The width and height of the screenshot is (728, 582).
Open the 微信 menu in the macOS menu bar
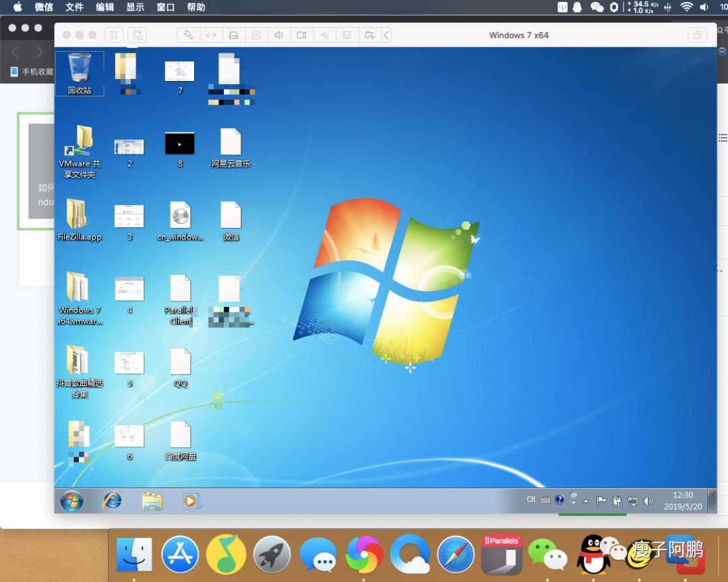pyautogui.click(x=44, y=7)
